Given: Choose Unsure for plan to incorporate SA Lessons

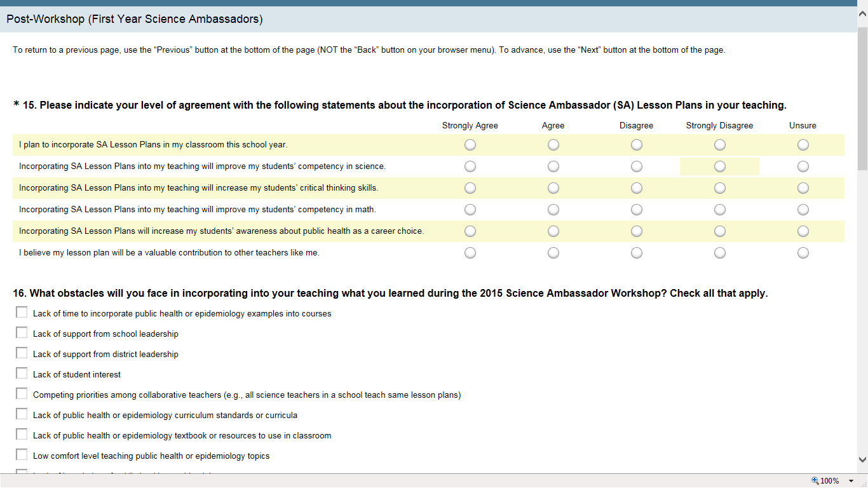Looking at the screenshot, I should point(803,145).
